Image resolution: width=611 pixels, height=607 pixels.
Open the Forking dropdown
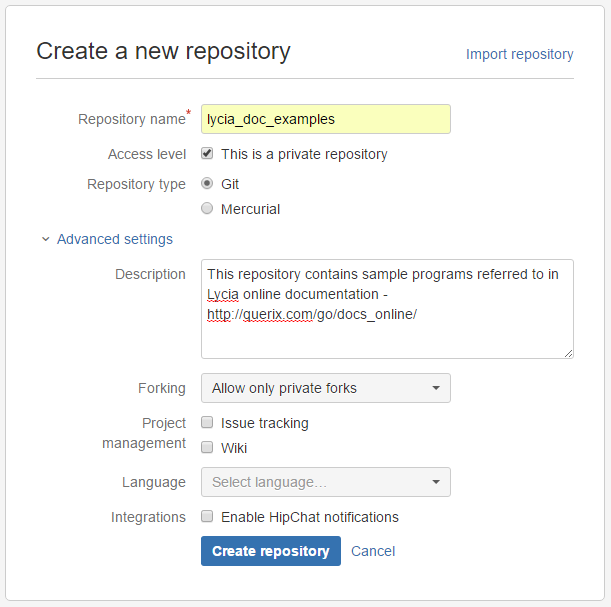point(325,388)
